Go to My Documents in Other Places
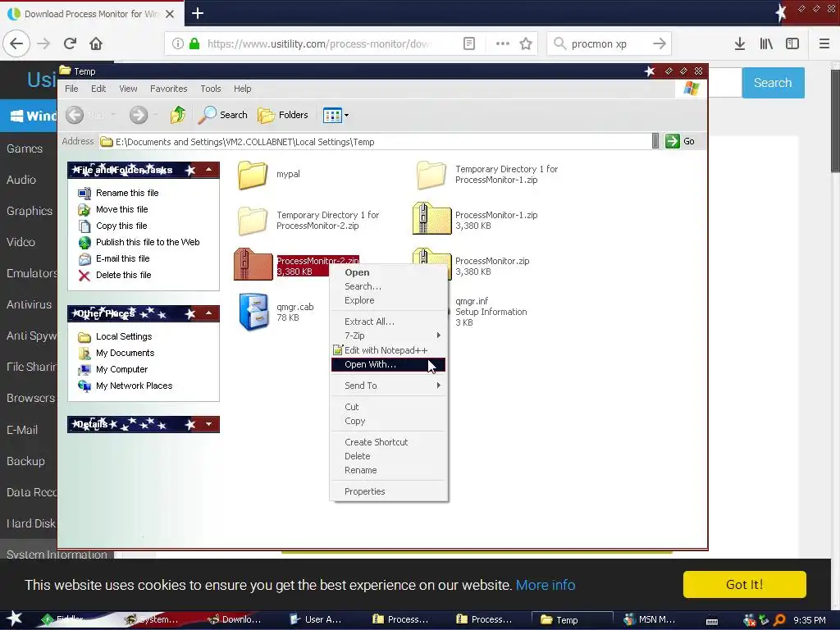This screenshot has width=840, height=630. pyautogui.click(x=116, y=353)
